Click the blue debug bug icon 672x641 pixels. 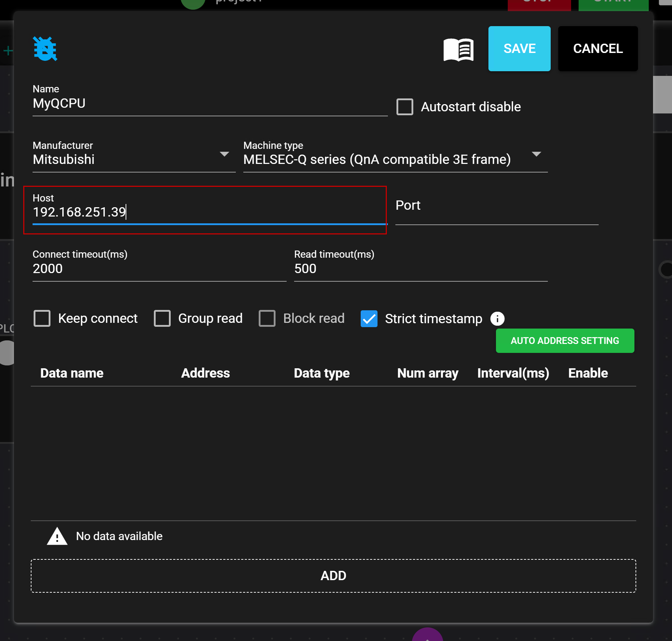45,49
